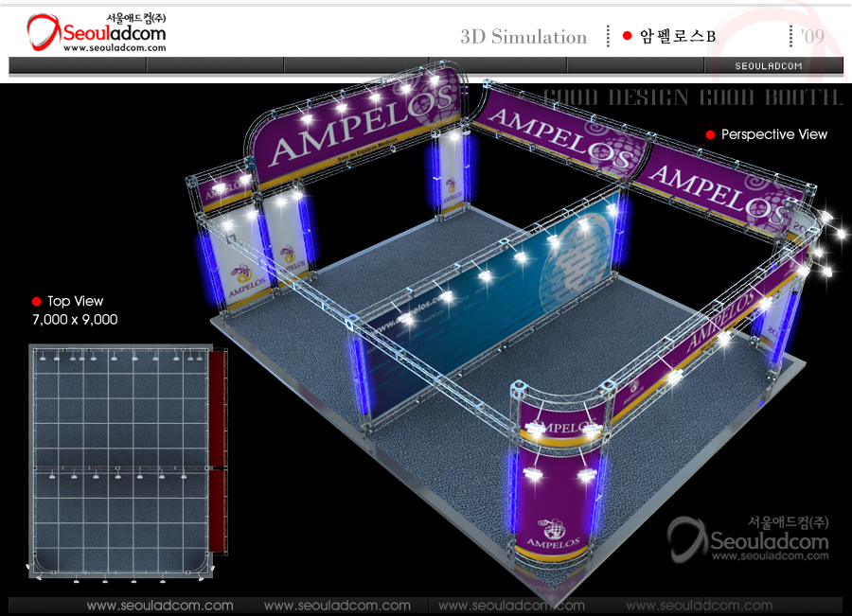Open the rightmost footer www.seouladcom.com link
Image resolution: width=852 pixels, height=616 pixels.
699,605
